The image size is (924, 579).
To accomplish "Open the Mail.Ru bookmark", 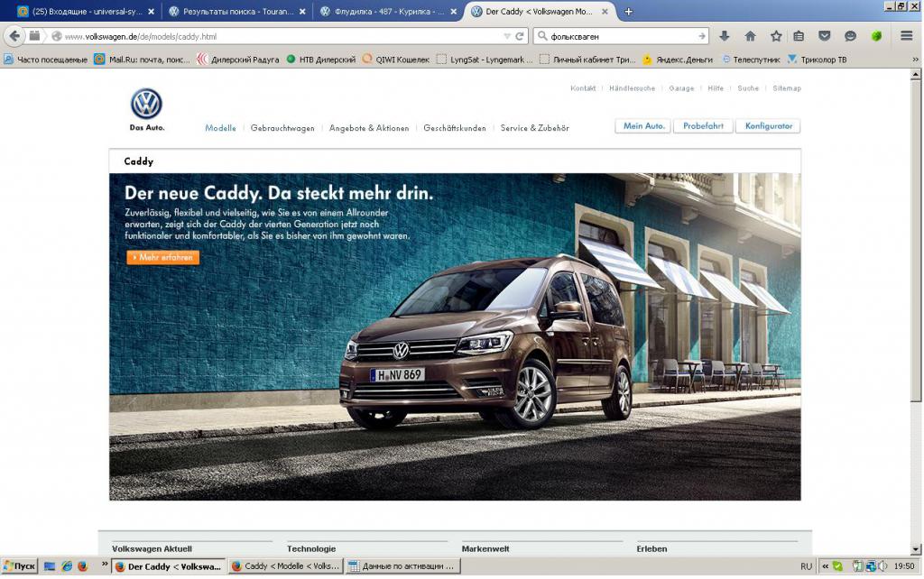I will [142, 60].
